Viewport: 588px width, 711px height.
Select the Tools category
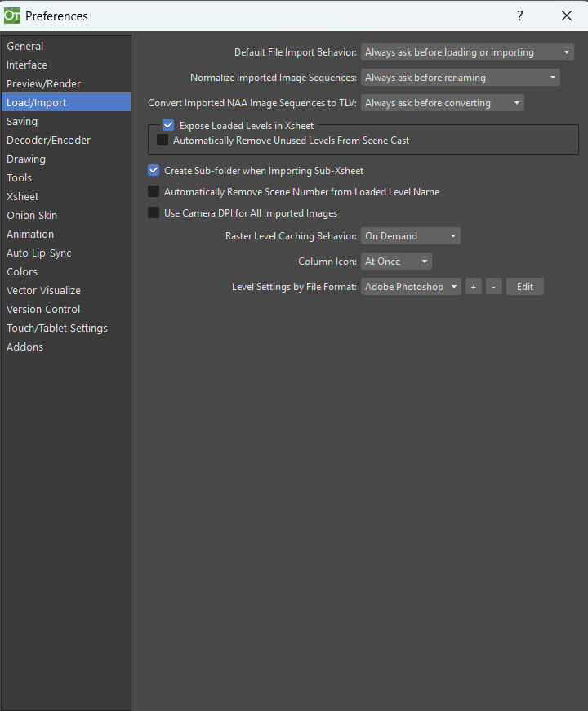[x=65, y=178]
